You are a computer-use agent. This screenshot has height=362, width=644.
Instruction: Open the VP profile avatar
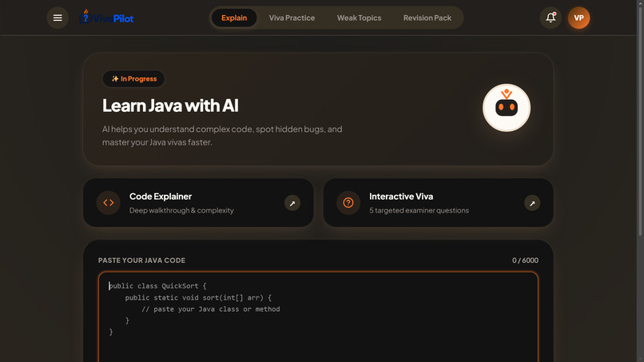pos(578,18)
